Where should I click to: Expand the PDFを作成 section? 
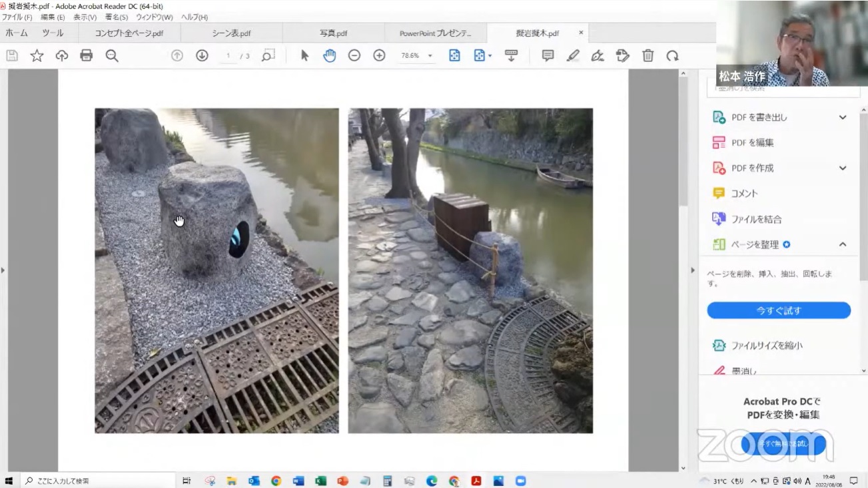coord(842,168)
